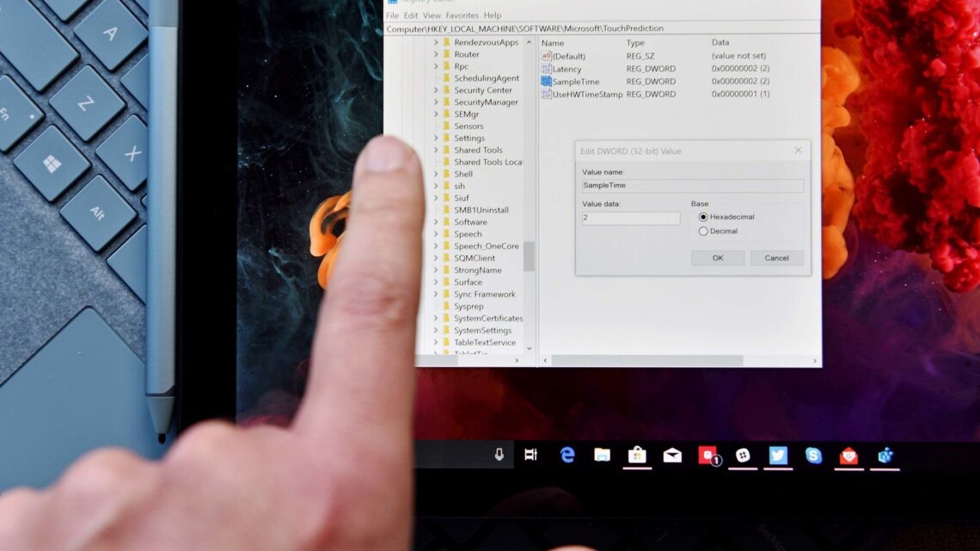Image resolution: width=980 pixels, height=551 pixels.
Task: Select the SMB1Uninstall tree key
Action: click(x=481, y=210)
